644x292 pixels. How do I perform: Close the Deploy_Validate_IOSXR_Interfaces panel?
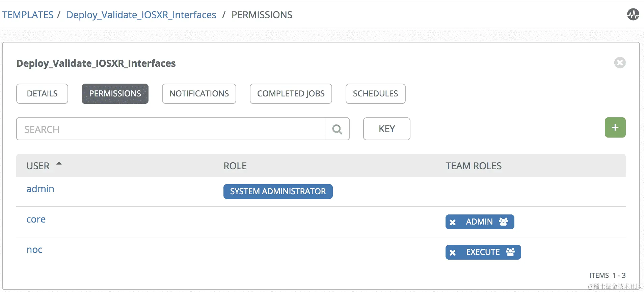pos(620,63)
